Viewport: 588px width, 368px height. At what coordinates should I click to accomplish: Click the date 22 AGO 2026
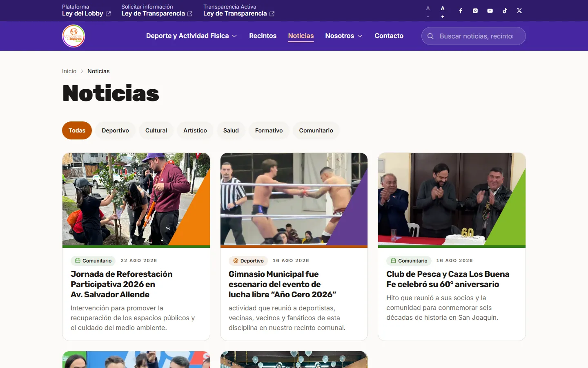tap(139, 260)
